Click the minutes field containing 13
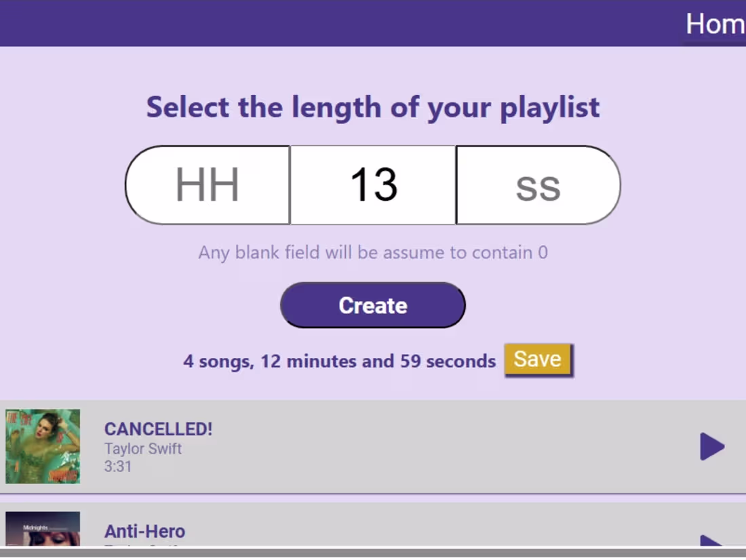The height and width of the screenshot is (560, 746). click(x=373, y=184)
